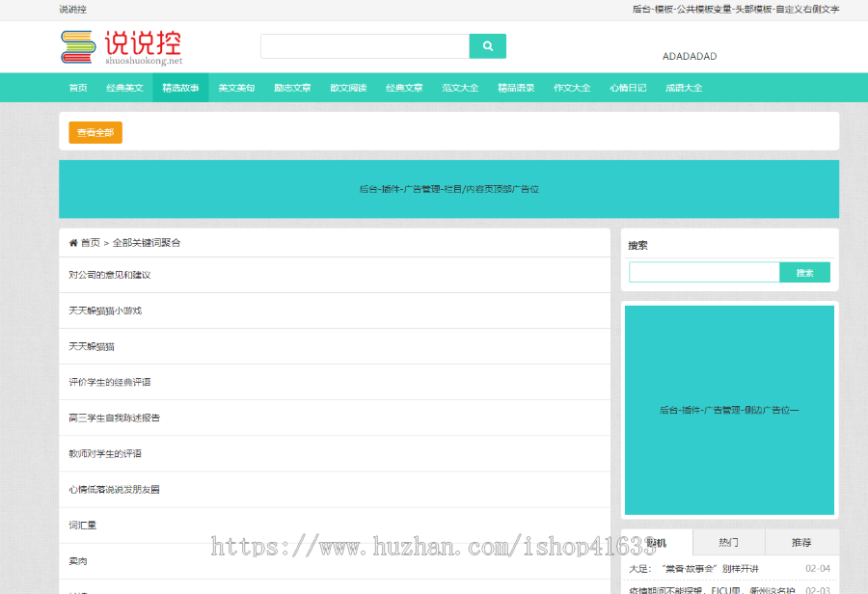The height and width of the screenshot is (594, 868).
Task: Open keyword 评价学生的经典评语
Action: tap(110, 382)
